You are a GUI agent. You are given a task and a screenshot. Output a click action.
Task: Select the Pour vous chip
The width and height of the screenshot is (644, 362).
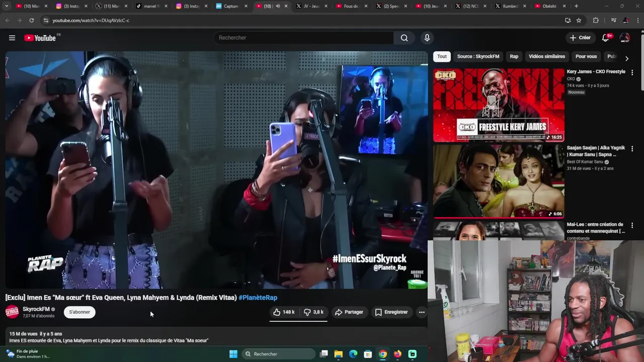tap(586, 56)
